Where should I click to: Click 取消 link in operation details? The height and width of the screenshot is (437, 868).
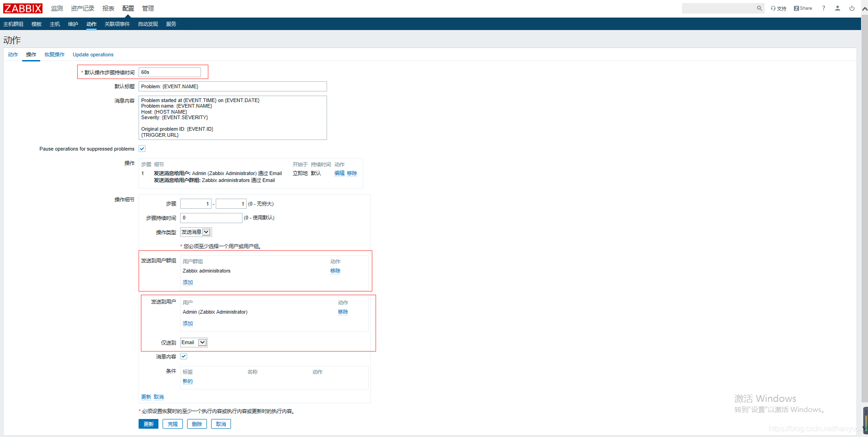coord(158,397)
